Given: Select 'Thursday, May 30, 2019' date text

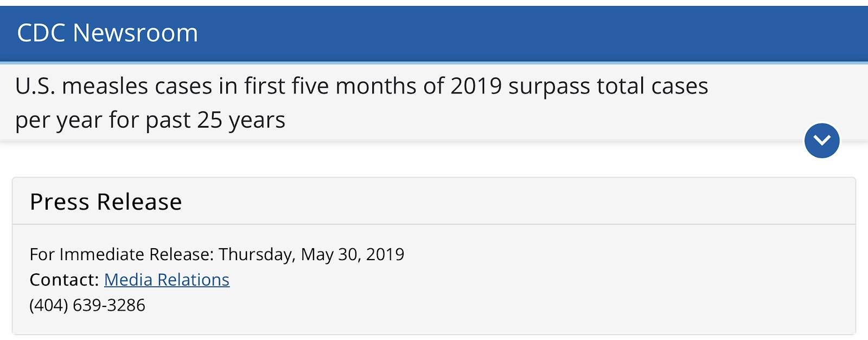Looking at the screenshot, I should click(x=311, y=254).
